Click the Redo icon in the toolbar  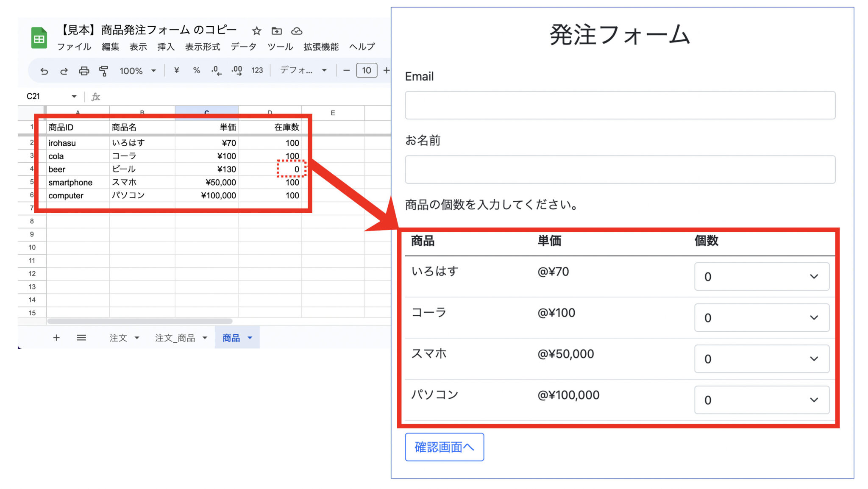pos(64,71)
